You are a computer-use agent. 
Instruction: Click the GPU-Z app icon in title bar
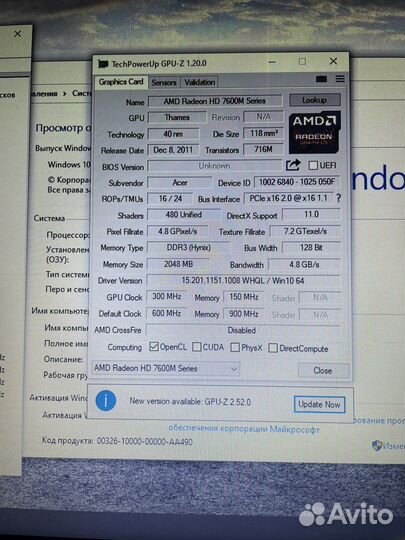coord(103,64)
